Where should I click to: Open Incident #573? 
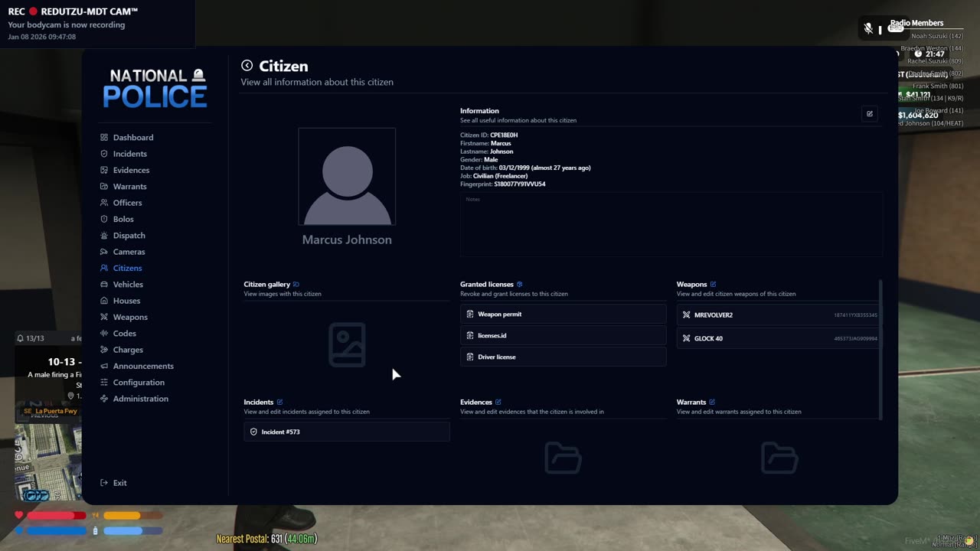point(347,432)
